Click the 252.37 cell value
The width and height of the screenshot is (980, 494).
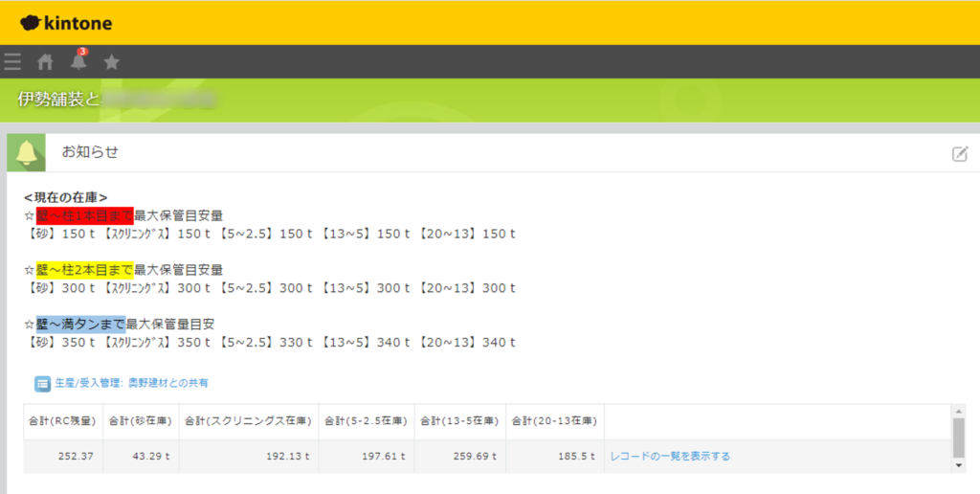point(76,456)
